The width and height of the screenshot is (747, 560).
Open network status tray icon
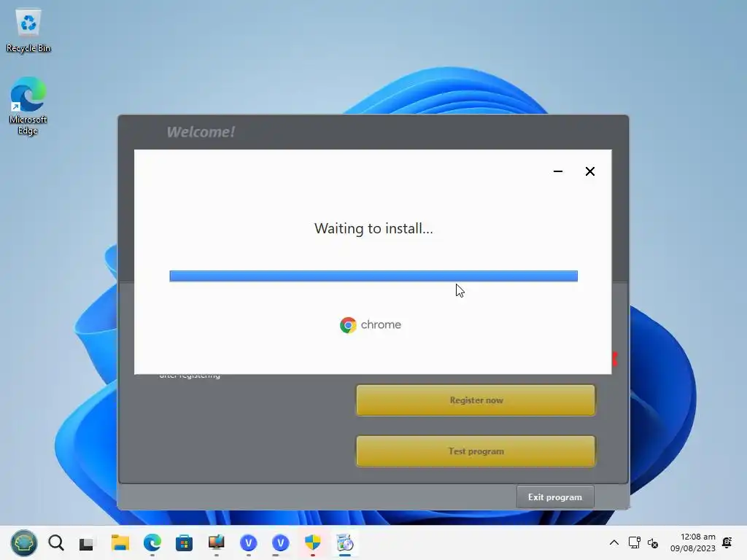(x=634, y=542)
